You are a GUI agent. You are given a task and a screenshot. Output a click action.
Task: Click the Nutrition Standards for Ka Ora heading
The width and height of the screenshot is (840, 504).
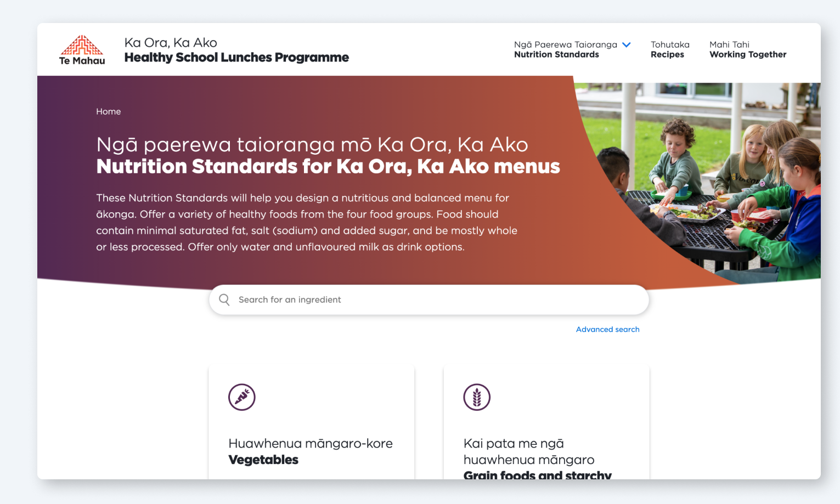(x=328, y=166)
